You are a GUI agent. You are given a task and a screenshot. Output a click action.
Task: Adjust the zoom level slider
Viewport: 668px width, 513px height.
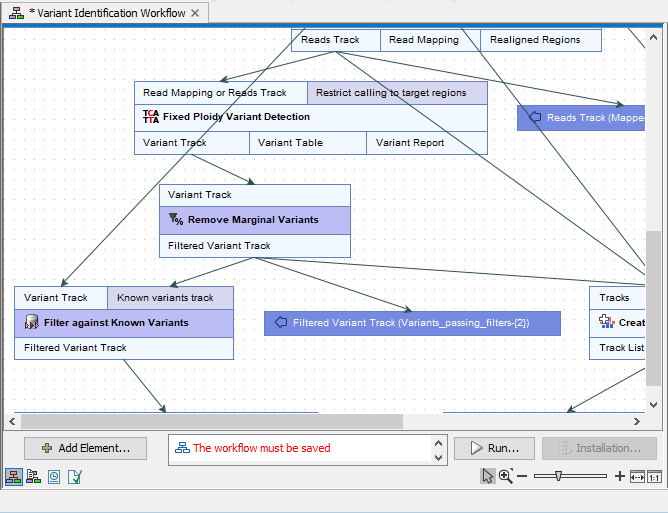click(558, 477)
